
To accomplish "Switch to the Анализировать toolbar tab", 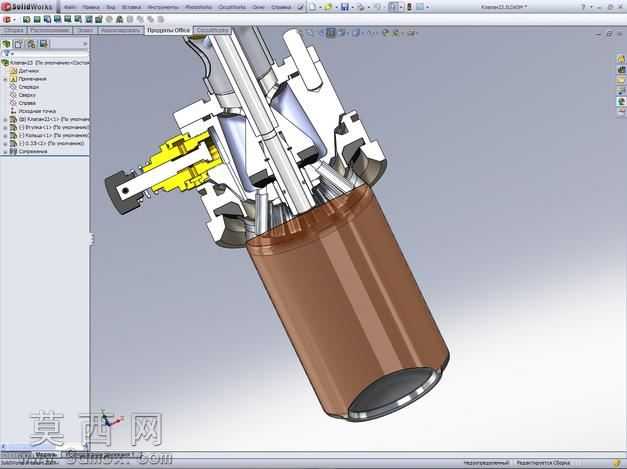I will click(120, 30).
